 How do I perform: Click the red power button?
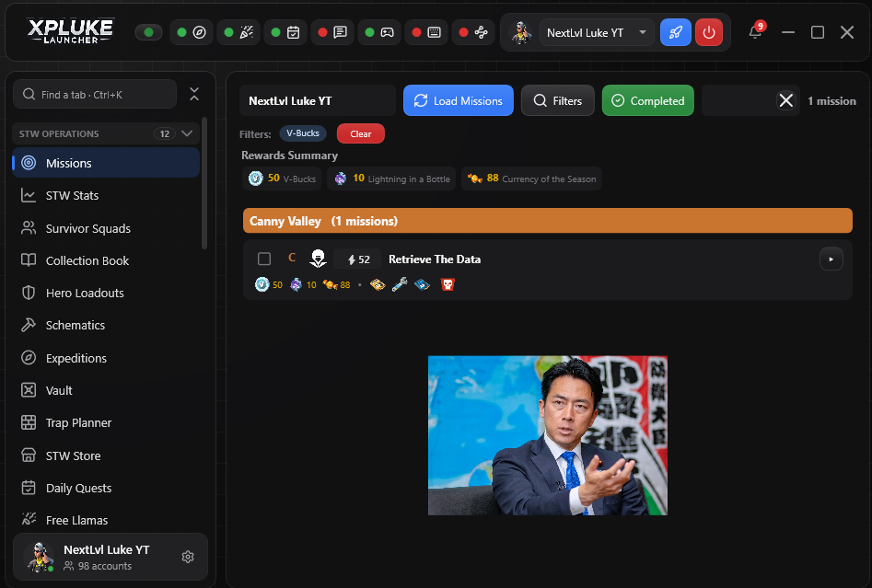point(709,33)
